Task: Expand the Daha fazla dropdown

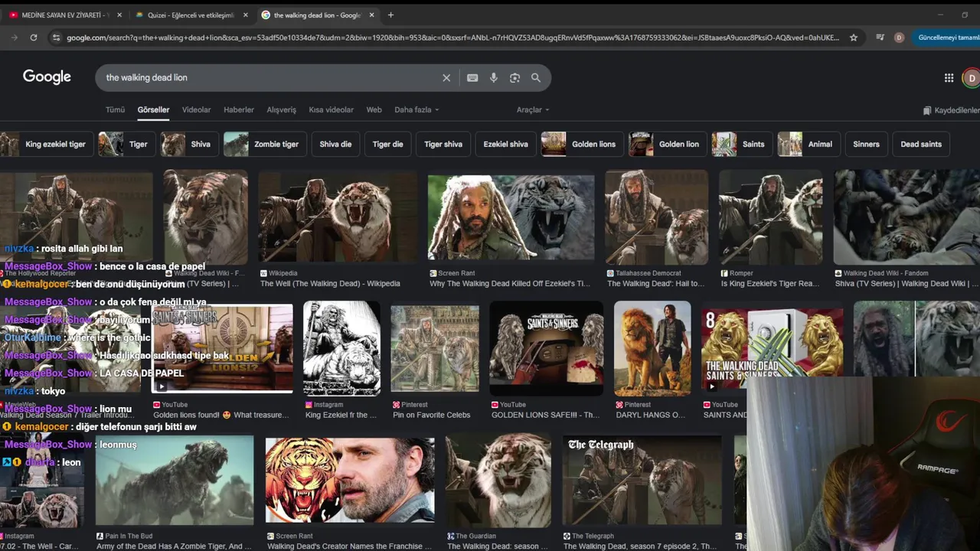Action: pos(416,109)
